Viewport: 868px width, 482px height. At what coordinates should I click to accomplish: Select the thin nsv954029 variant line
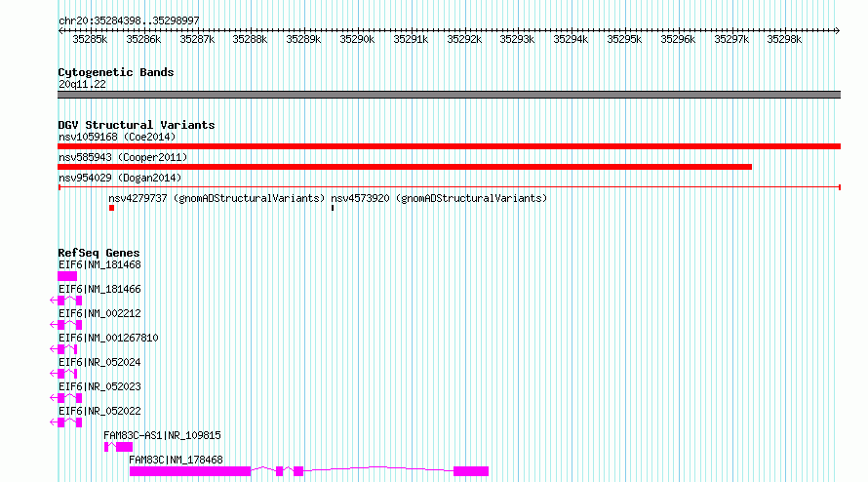click(449, 187)
